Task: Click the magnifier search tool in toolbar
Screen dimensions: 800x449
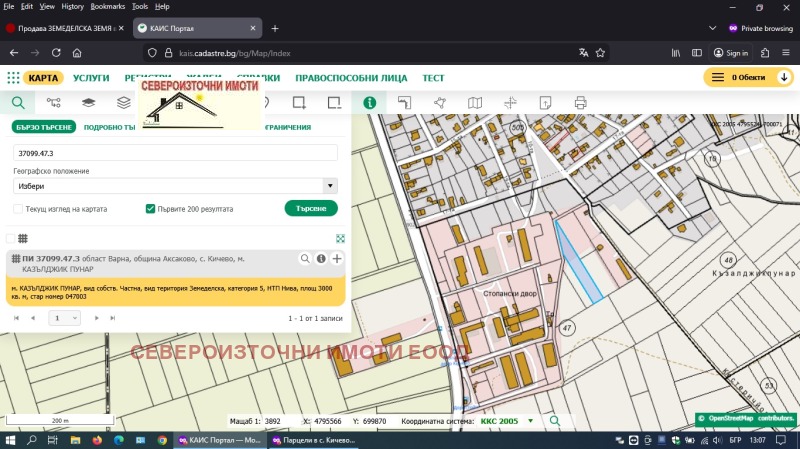Action: coord(17,102)
